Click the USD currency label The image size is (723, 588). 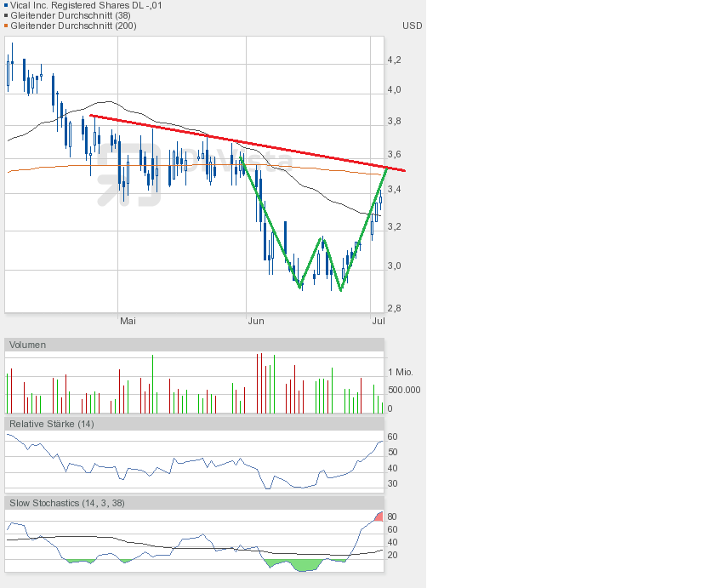[x=412, y=26]
